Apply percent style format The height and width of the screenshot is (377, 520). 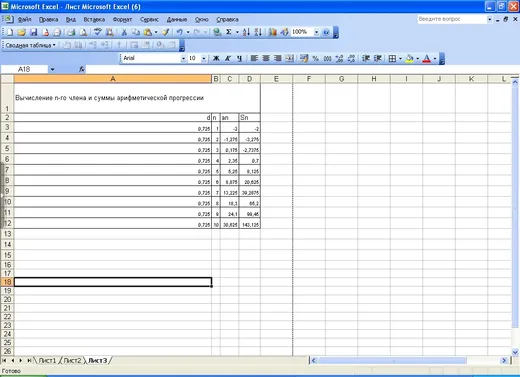pyautogui.click(x=315, y=58)
